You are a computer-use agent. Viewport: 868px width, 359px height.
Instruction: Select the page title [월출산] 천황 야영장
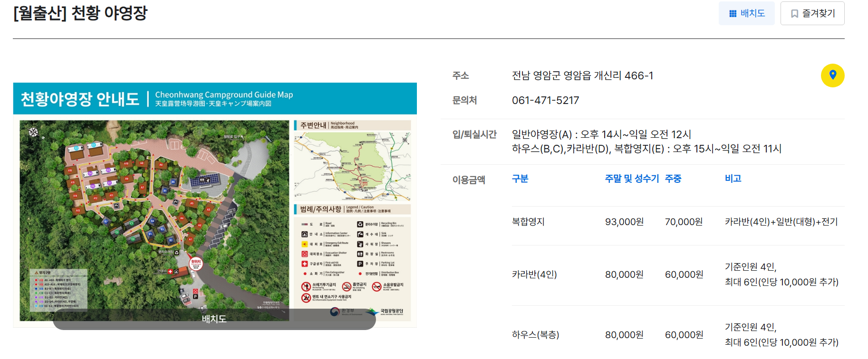coord(80,13)
